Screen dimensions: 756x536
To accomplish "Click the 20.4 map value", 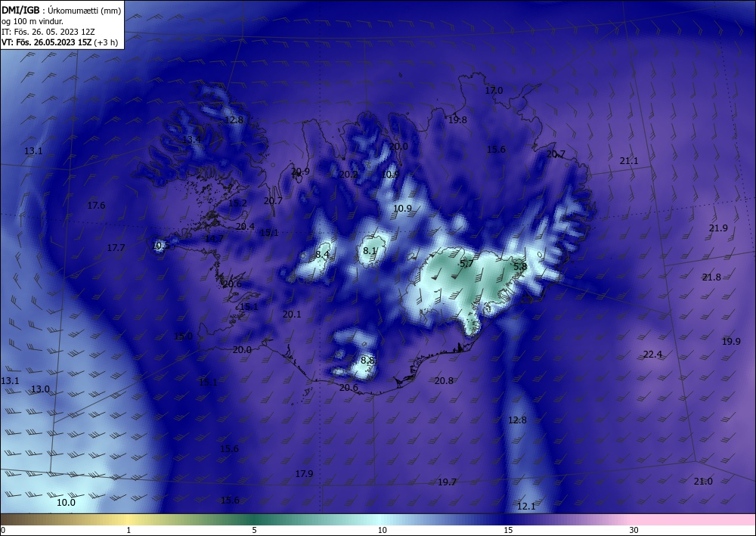I will point(245,227).
